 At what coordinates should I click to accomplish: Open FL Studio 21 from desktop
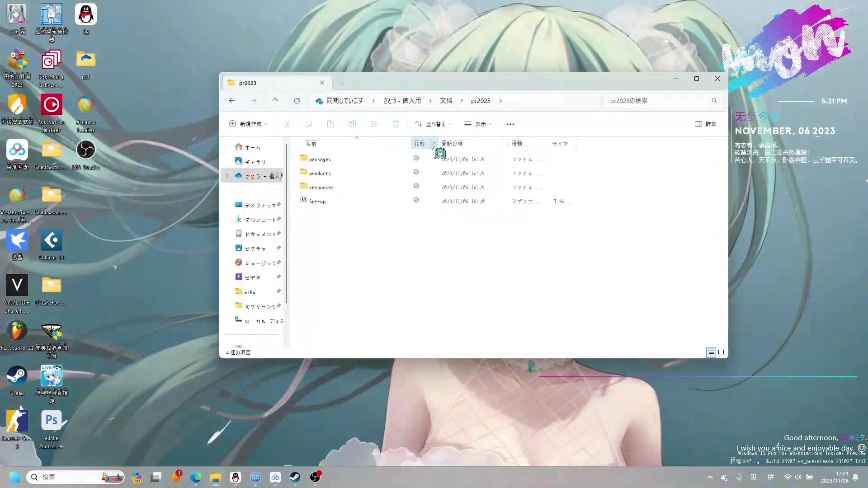click(x=17, y=333)
